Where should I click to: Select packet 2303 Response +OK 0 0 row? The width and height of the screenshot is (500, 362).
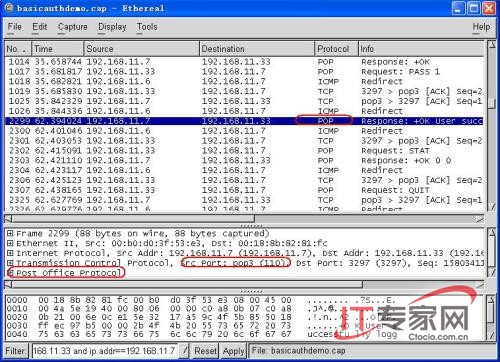coord(244,160)
